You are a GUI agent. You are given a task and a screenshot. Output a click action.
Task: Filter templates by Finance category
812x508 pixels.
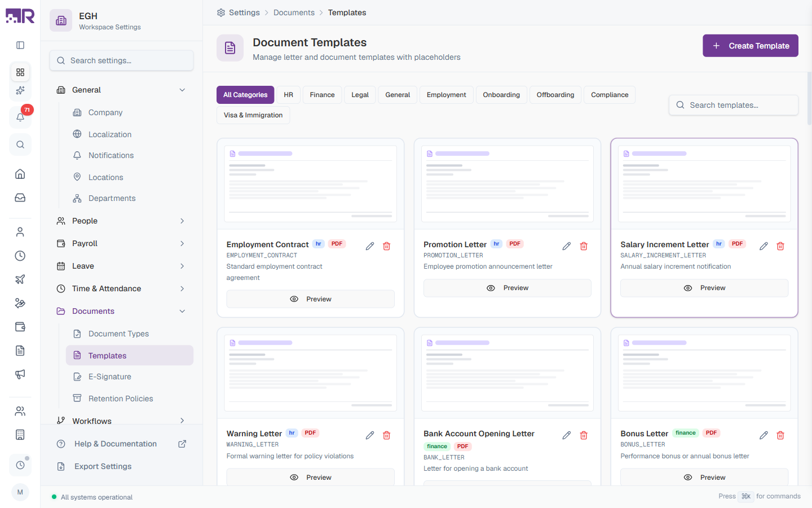323,95
